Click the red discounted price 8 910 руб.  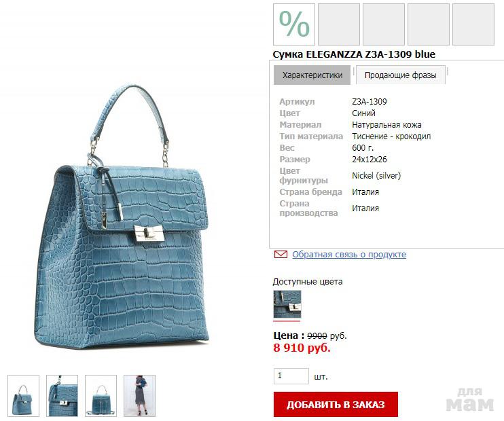302,348
